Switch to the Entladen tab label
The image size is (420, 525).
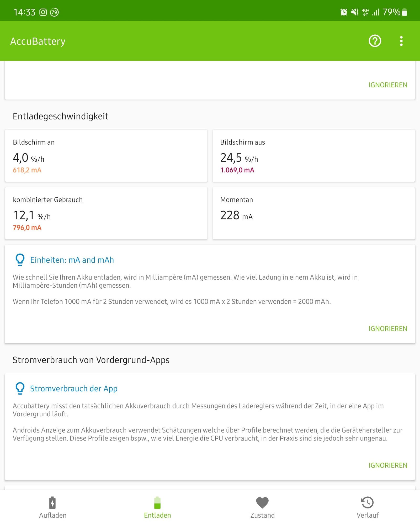pyautogui.click(x=157, y=515)
